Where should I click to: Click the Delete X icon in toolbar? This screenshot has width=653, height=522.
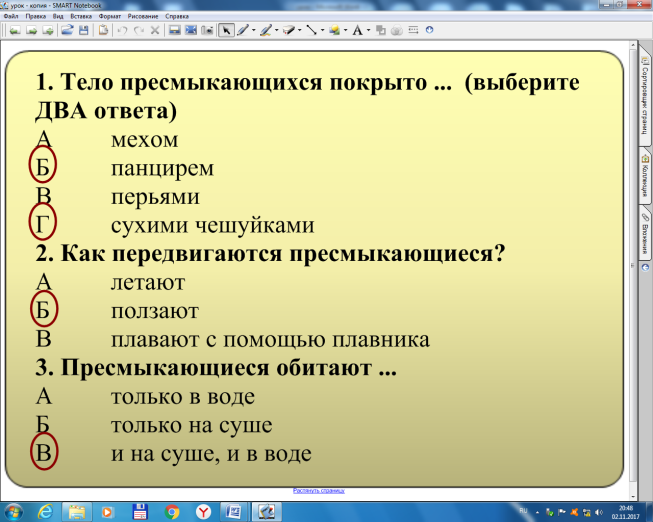[154, 30]
